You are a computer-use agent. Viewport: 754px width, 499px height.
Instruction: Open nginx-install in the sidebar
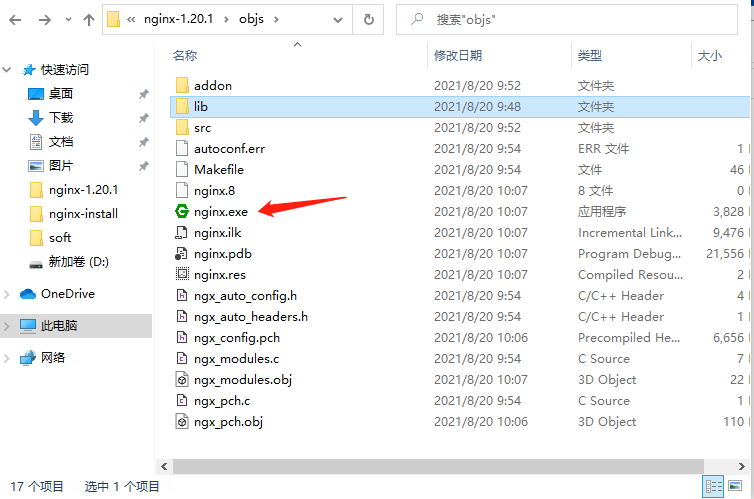tap(83, 214)
